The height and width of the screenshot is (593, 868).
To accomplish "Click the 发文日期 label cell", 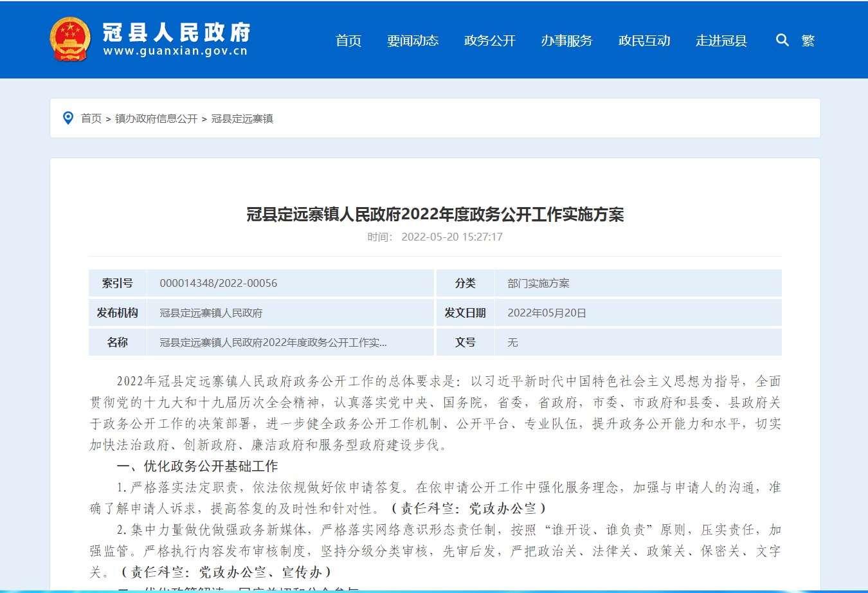I will 466,313.
